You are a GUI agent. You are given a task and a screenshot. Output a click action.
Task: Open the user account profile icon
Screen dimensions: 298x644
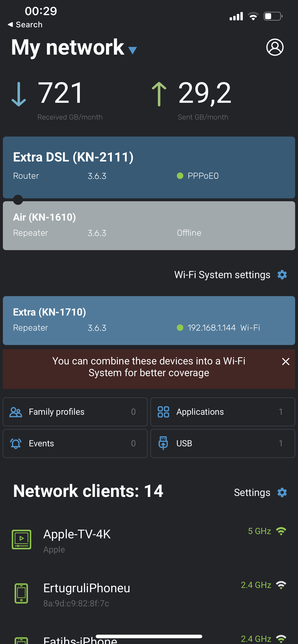[x=275, y=47]
